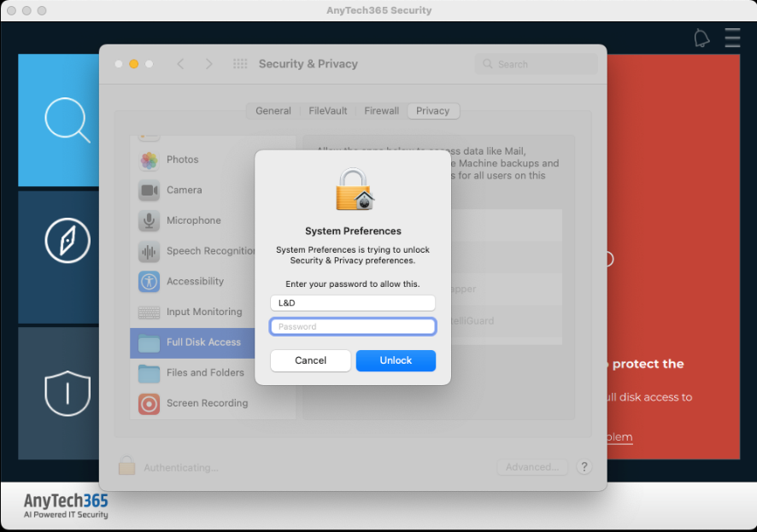The width and height of the screenshot is (757, 532).
Task: Click the Full Disk Access folder icon
Action: click(x=150, y=343)
